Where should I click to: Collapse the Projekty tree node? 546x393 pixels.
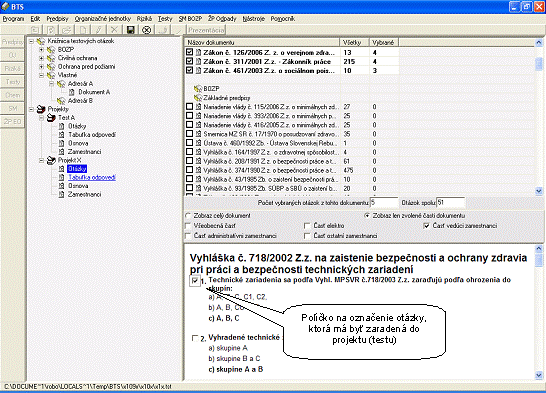pos(31,109)
